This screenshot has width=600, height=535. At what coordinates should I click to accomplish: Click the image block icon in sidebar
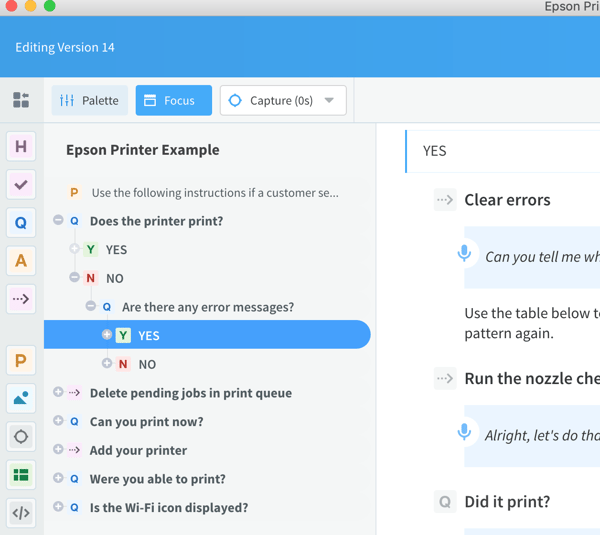[21, 398]
